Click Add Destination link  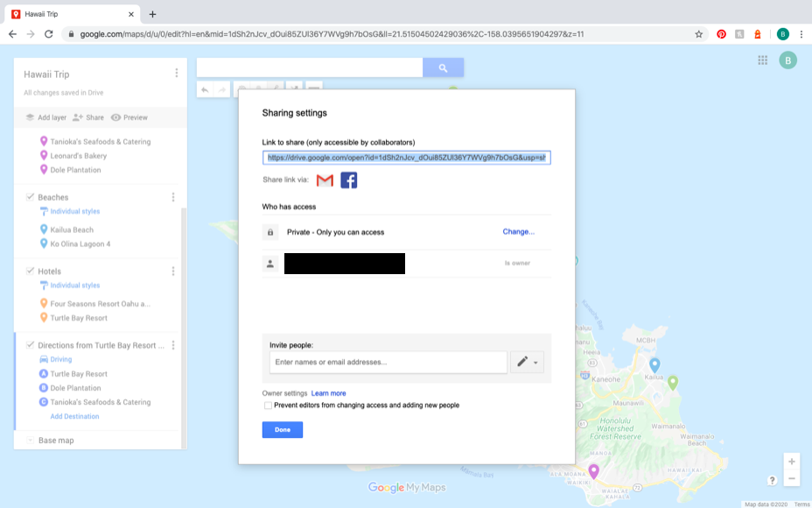(74, 416)
